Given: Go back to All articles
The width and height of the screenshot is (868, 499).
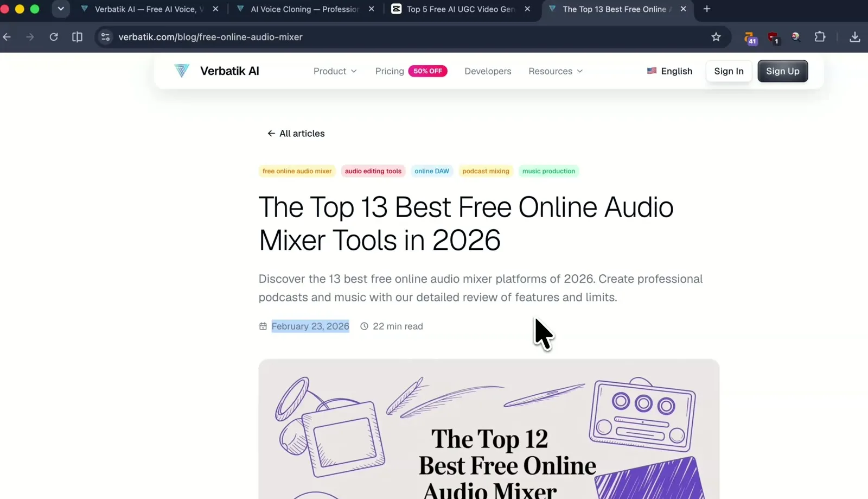Looking at the screenshot, I should (296, 134).
